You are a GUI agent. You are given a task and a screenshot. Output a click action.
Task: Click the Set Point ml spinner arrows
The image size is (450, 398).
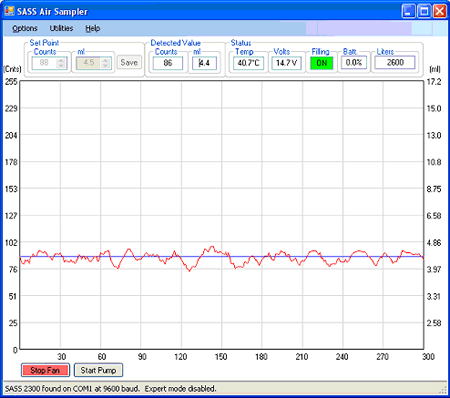pos(105,63)
